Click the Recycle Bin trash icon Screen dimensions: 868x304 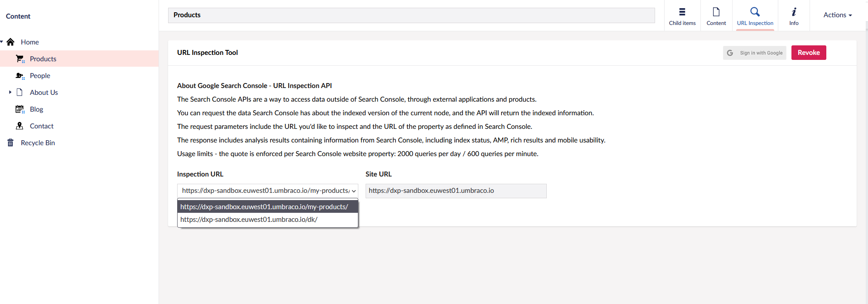click(10, 143)
